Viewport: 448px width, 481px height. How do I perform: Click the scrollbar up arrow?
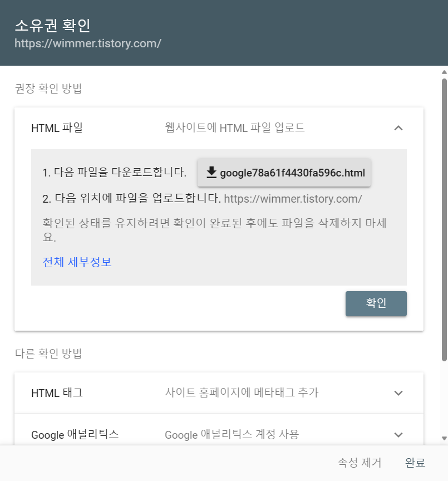pos(444,72)
